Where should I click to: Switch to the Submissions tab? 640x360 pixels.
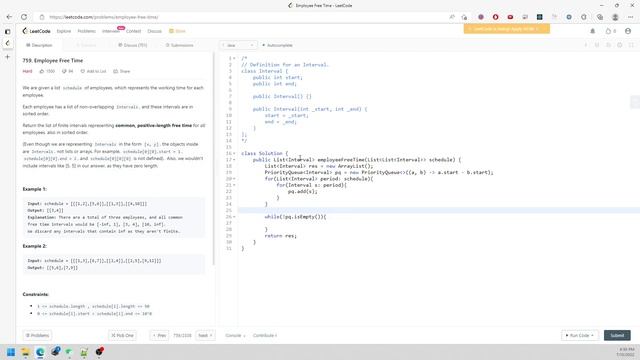click(x=180, y=45)
